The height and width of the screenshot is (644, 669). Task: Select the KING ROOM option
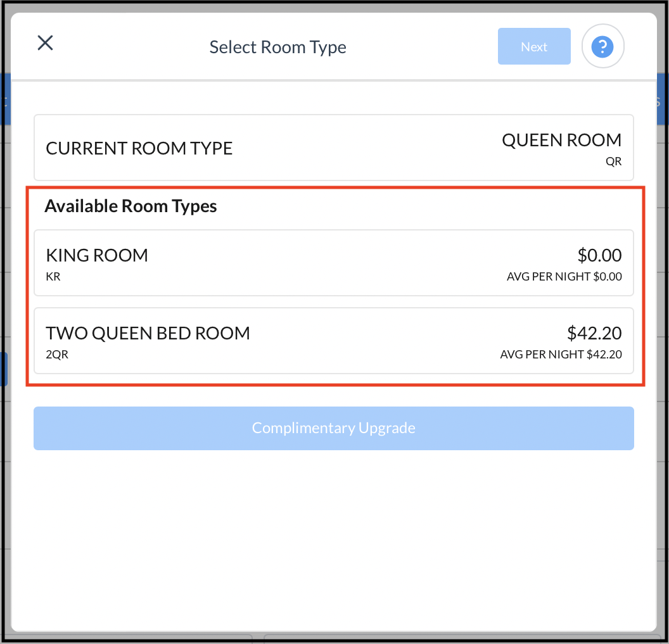333,263
